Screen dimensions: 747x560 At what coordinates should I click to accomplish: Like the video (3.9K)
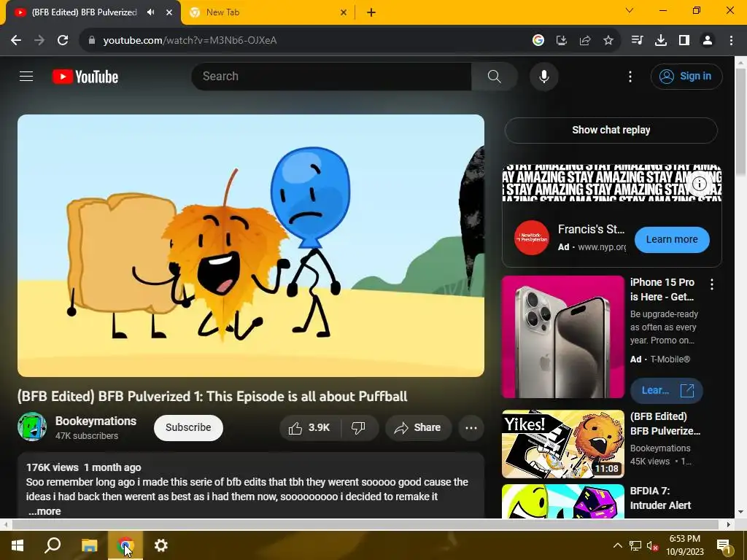tap(310, 427)
